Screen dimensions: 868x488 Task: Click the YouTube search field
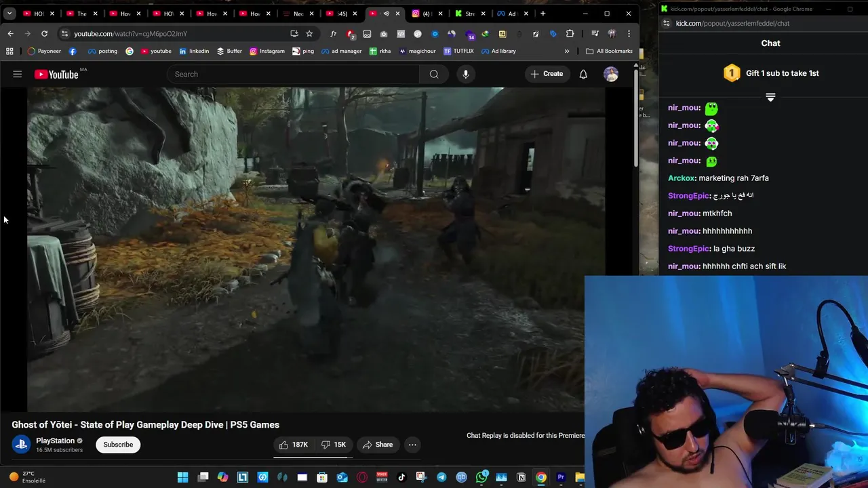pyautogui.click(x=293, y=75)
